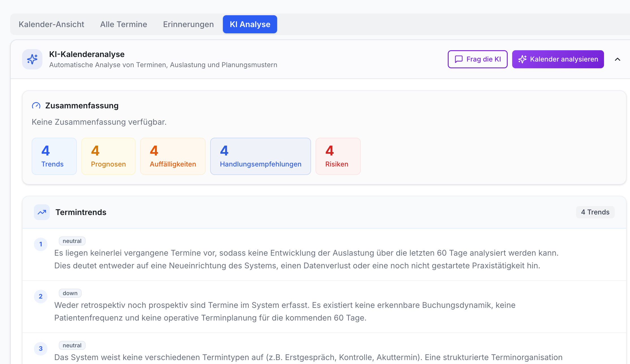The width and height of the screenshot is (630, 364).
Task: Click the 4 Trends badge in Termintrends
Action: pyautogui.click(x=595, y=212)
